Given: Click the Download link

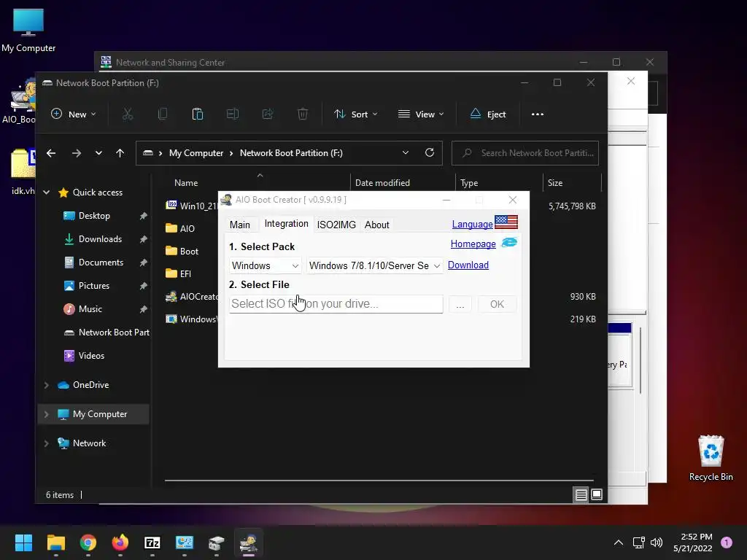Looking at the screenshot, I should tap(468, 265).
